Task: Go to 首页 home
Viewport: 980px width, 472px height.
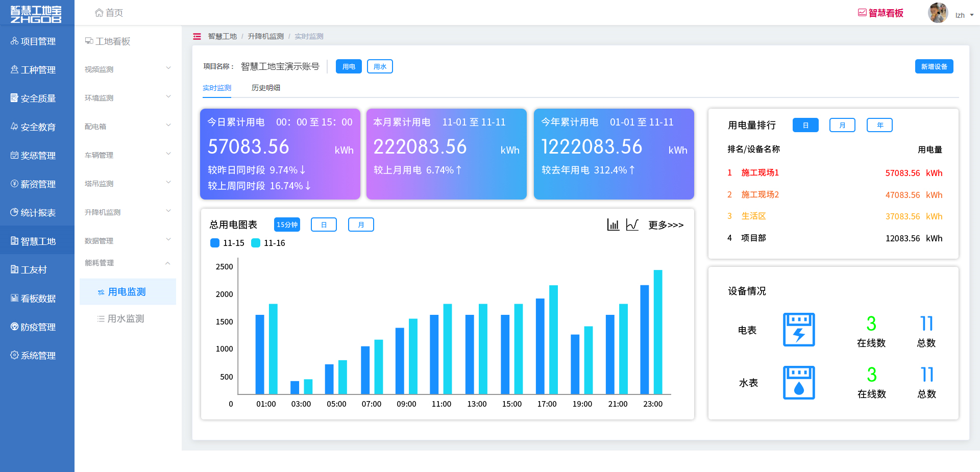Action: pyautogui.click(x=109, y=13)
